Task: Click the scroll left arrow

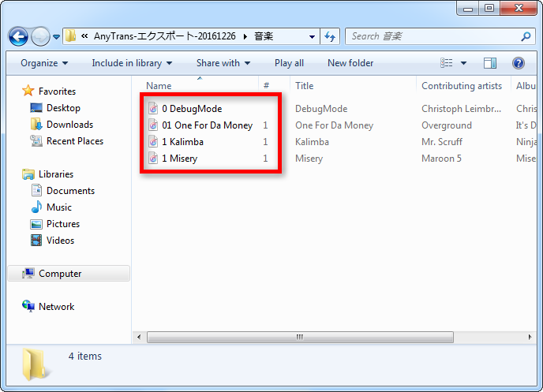Action: pos(139,337)
